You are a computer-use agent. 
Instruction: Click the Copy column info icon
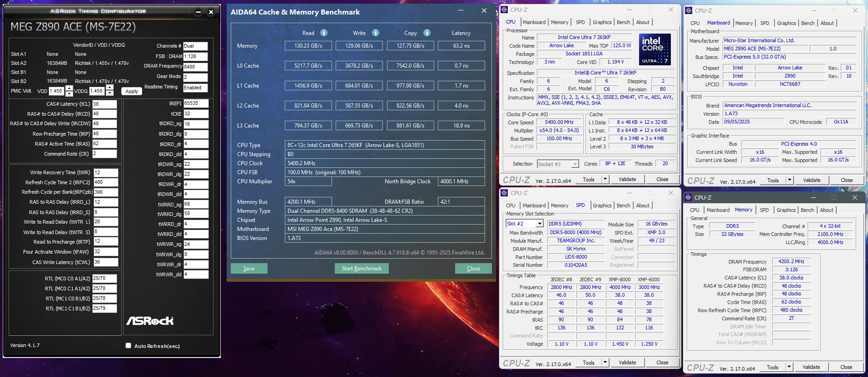point(427,33)
